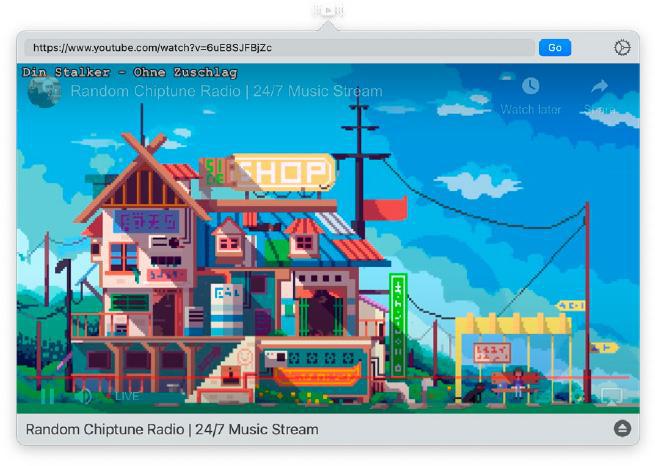
Task: Click the red video progress bar
Action: tap(328, 377)
